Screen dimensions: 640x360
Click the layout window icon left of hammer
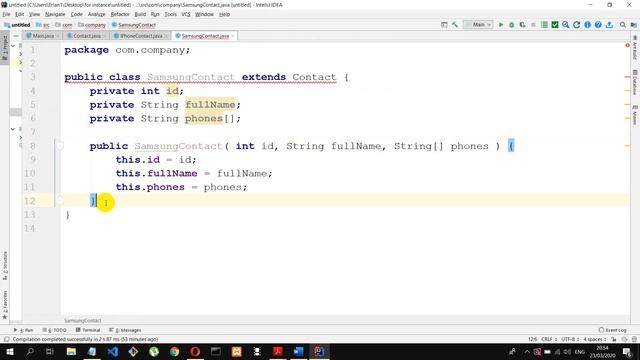444,25
